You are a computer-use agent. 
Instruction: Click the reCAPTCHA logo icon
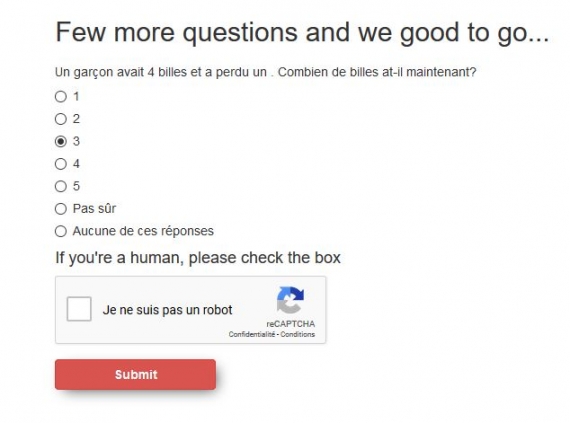pos(290,300)
